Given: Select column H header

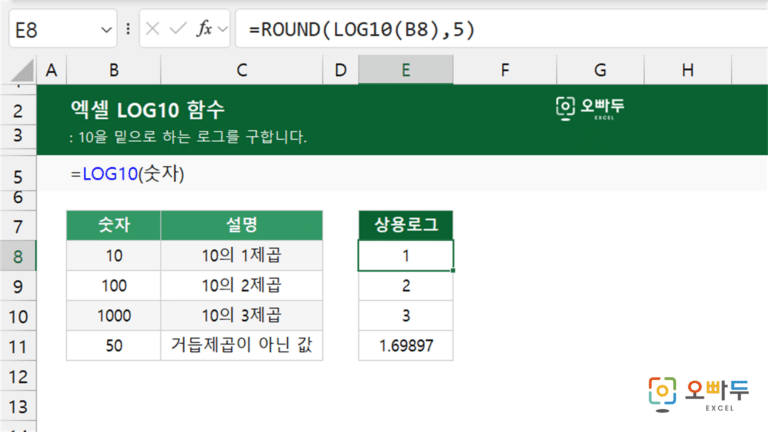Looking at the screenshot, I should 688,70.
